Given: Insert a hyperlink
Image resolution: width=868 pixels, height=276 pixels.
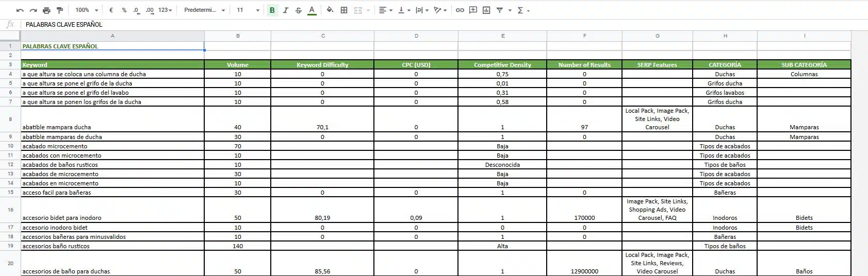Looking at the screenshot, I should point(460,10).
